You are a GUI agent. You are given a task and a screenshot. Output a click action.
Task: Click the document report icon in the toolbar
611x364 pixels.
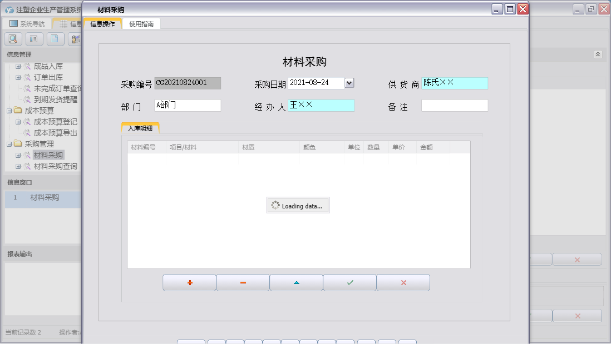[53, 38]
